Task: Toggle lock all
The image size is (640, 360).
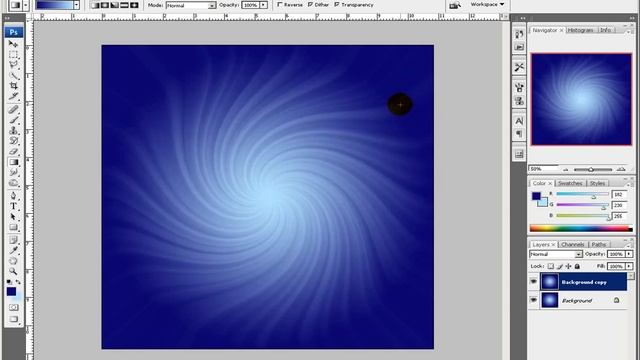Action: click(x=577, y=266)
